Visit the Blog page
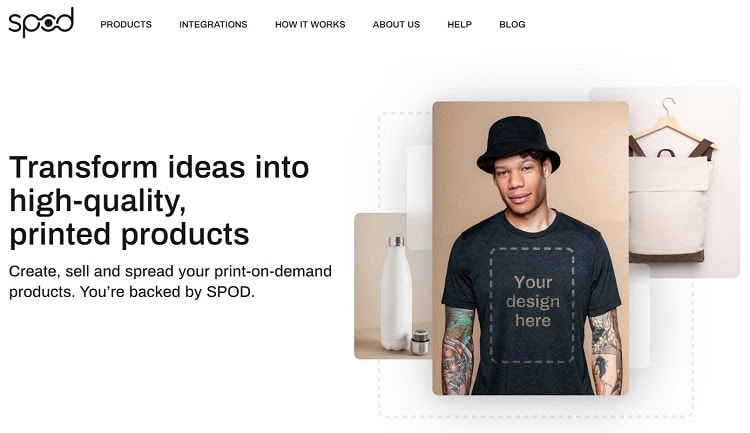The height and width of the screenshot is (433, 750). pos(512,24)
